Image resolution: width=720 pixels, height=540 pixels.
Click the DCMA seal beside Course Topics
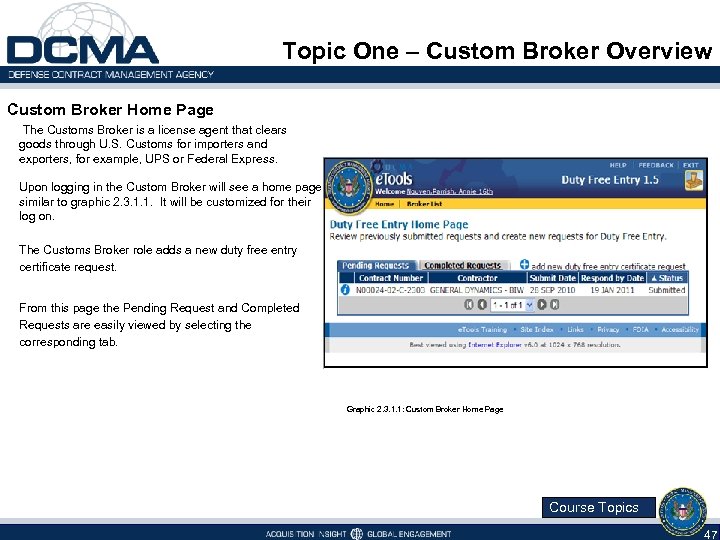(683, 511)
